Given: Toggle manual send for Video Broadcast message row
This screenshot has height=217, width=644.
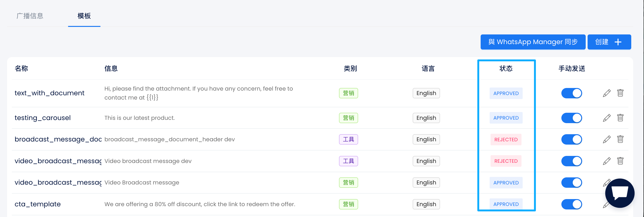Looking at the screenshot, I should pos(572,183).
